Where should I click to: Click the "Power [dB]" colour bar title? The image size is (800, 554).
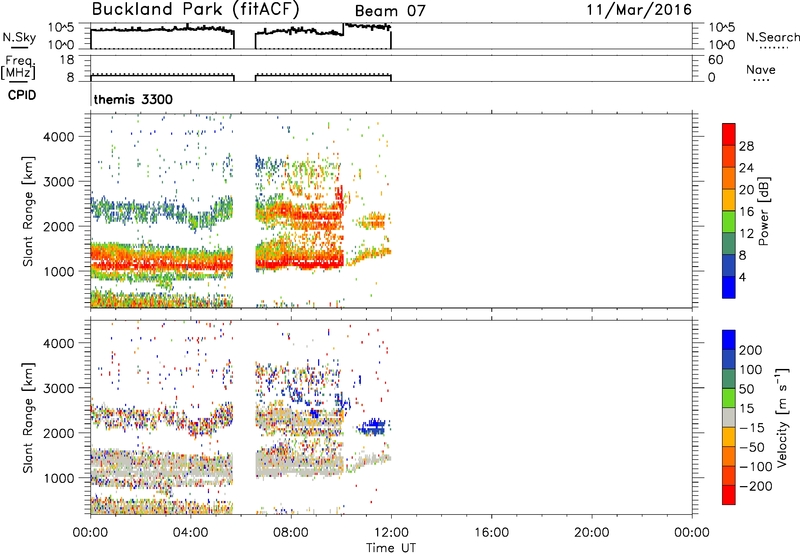[x=764, y=211]
